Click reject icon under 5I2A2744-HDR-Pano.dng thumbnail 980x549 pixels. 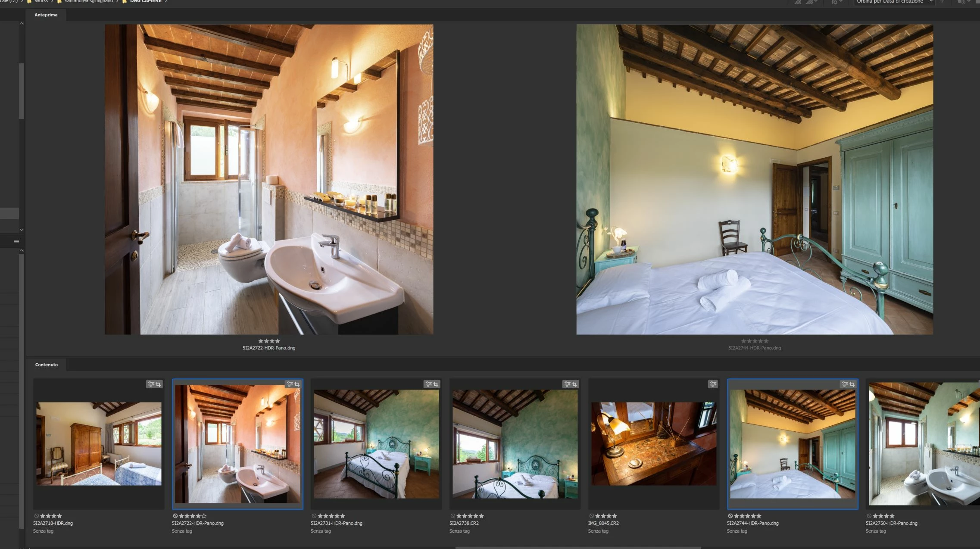coord(730,516)
